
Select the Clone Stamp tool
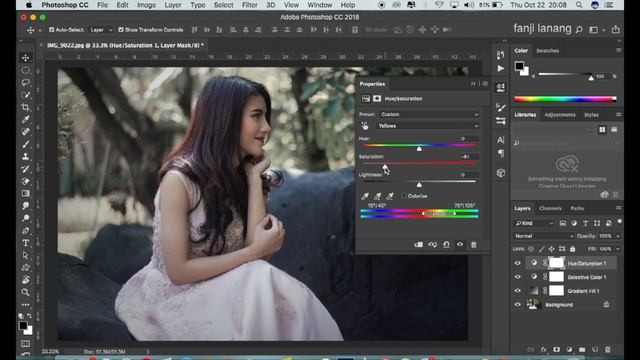[x=26, y=157]
